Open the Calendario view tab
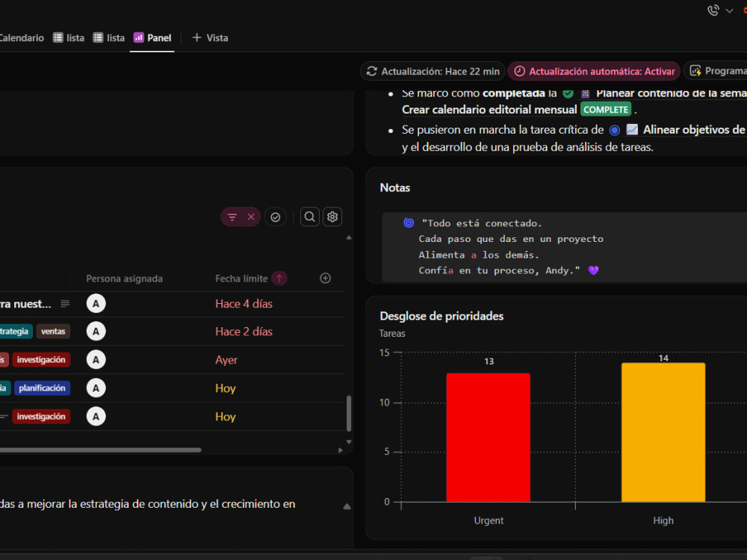The width and height of the screenshot is (747, 560). tap(21, 37)
